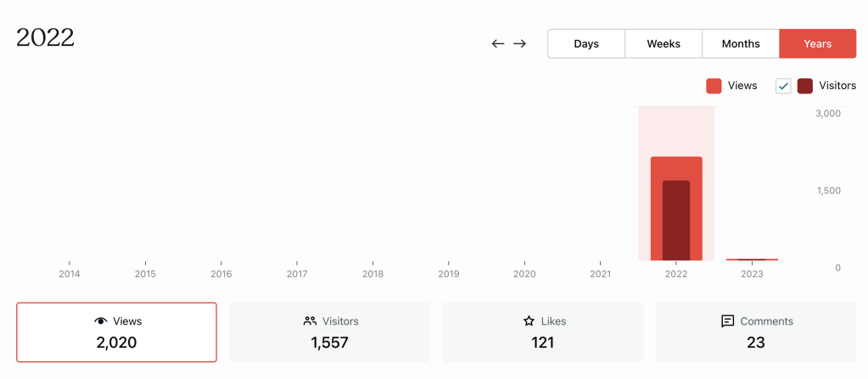This screenshot has width=868, height=379.
Task: Click the dark red Visitors legend swatch
Action: coord(805,86)
